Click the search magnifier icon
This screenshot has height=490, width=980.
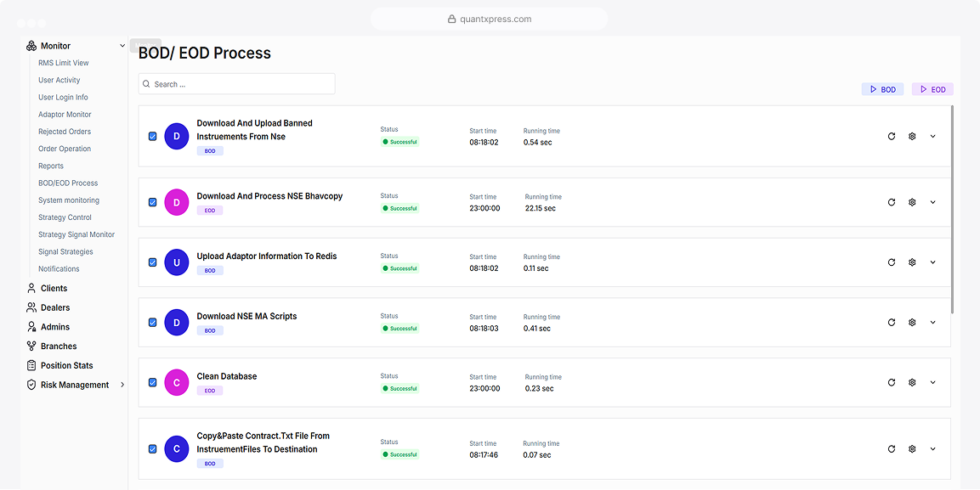(146, 83)
